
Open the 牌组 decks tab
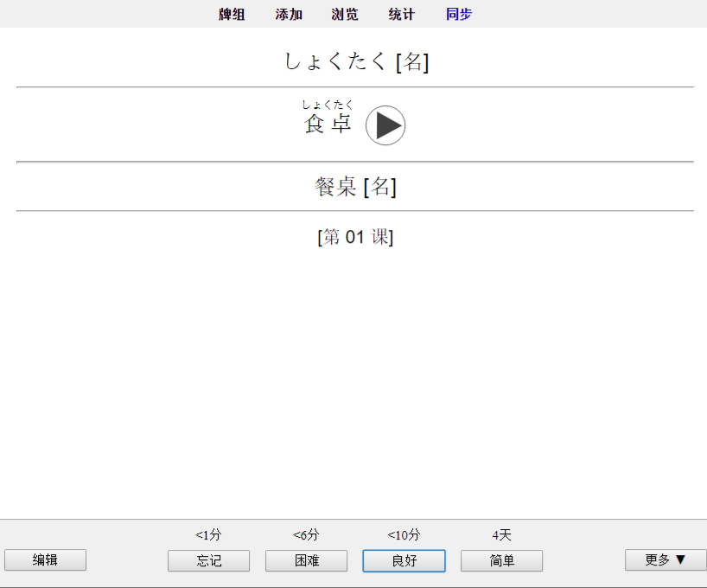[x=232, y=15]
